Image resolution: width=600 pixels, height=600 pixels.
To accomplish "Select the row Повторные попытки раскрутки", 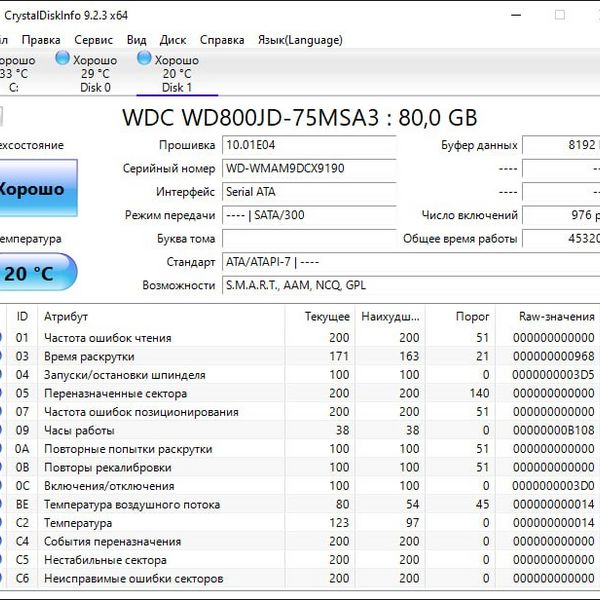I will click(300, 448).
